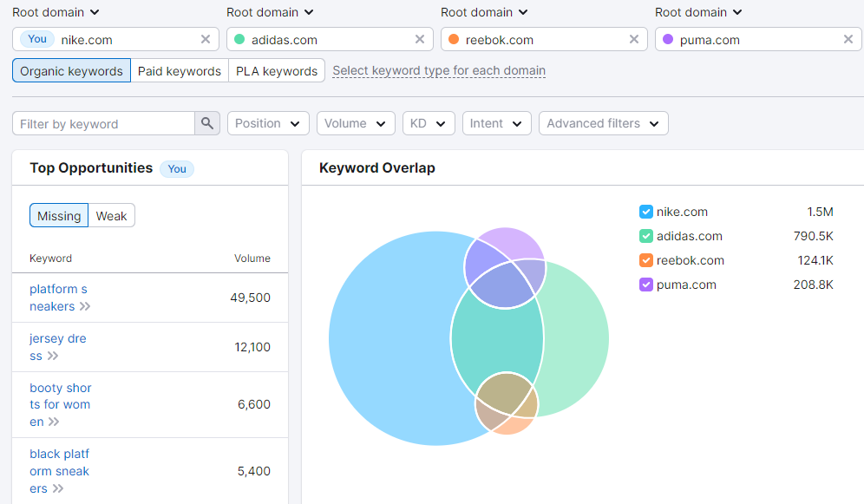Click the puma.com domain input field

pyautogui.click(x=758, y=39)
